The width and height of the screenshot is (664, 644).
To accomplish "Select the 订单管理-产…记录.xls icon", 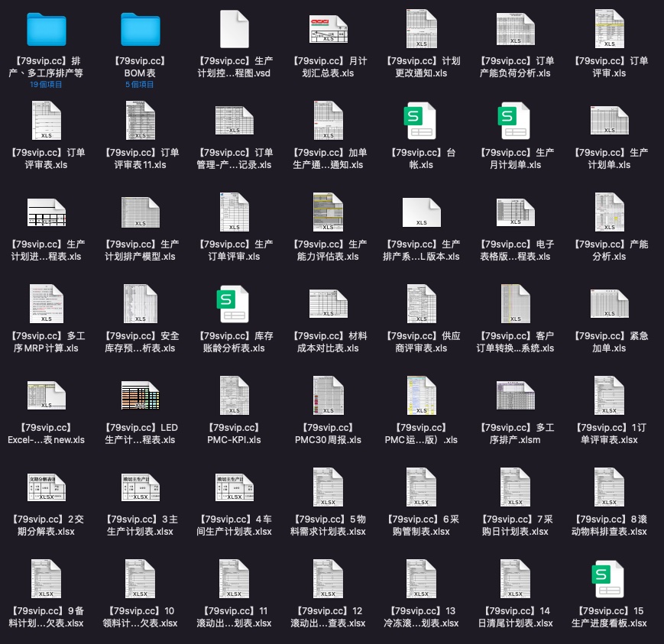I will tap(234, 121).
